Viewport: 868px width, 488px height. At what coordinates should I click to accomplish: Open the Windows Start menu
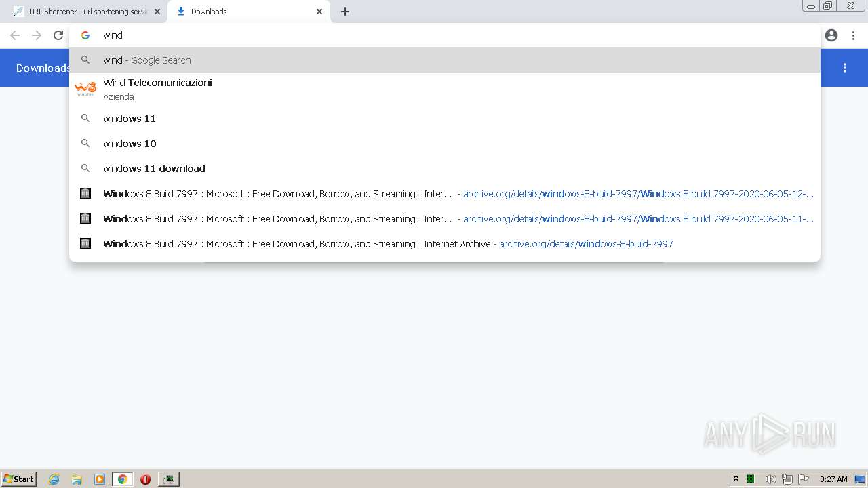pyautogui.click(x=19, y=479)
